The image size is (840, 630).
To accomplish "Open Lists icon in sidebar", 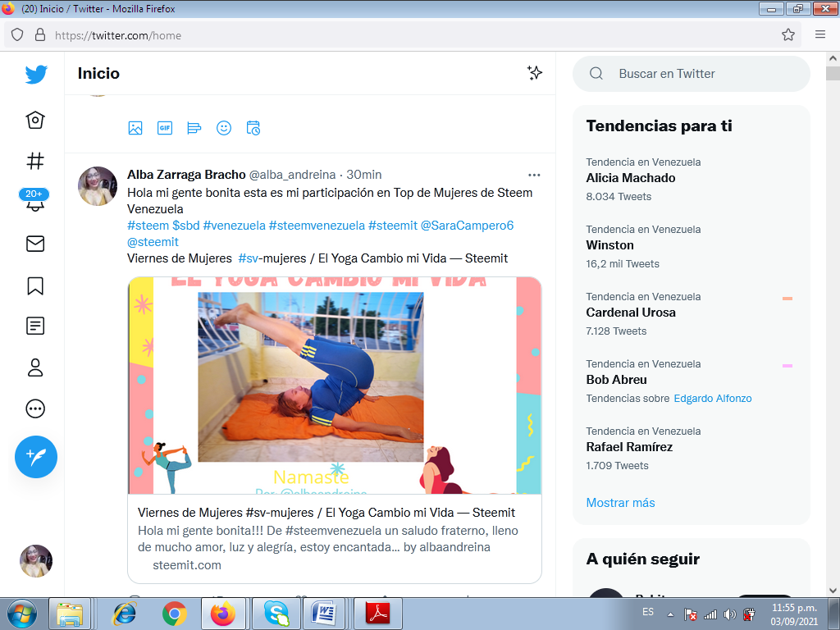I will click(35, 326).
